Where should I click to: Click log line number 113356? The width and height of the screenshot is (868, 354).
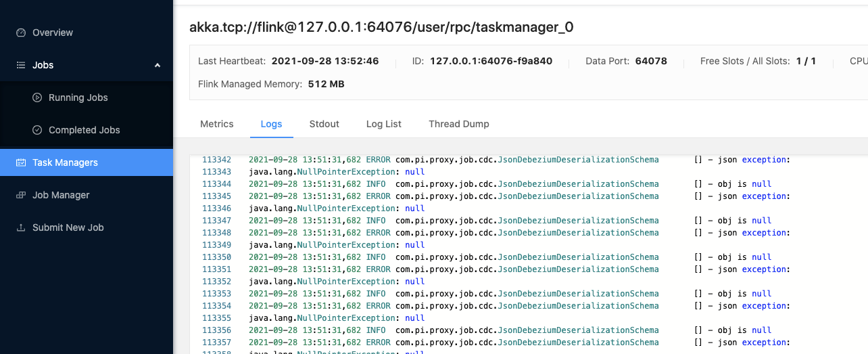click(x=216, y=330)
